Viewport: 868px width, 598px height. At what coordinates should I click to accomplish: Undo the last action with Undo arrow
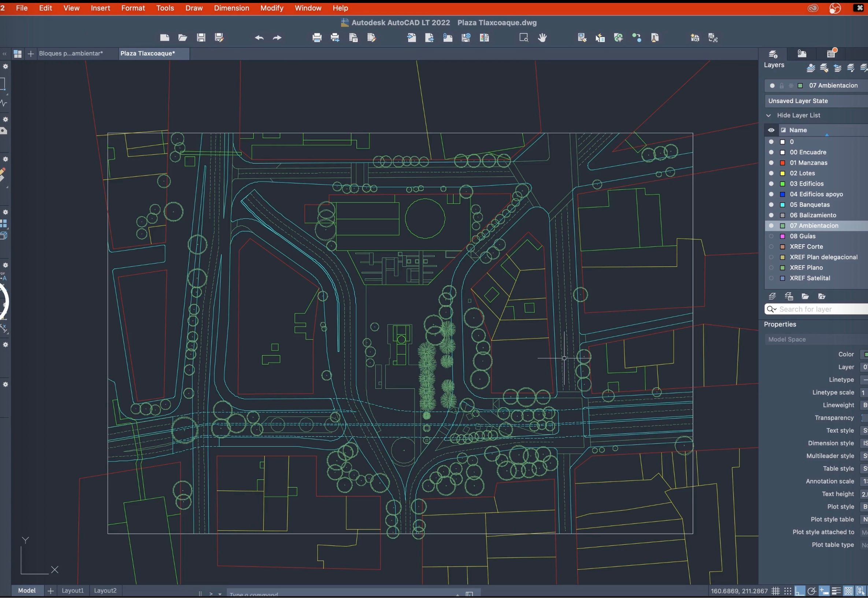[x=259, y=37]
